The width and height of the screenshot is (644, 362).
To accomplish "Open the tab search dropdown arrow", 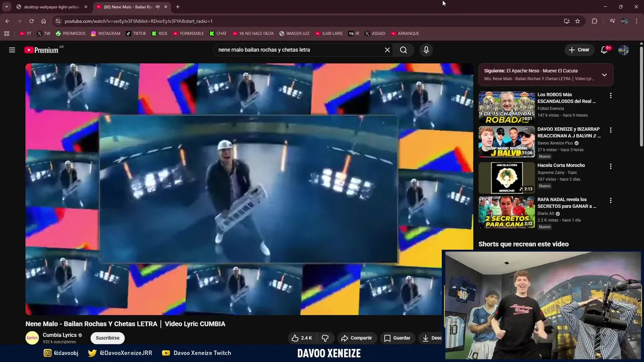I will pos(7,7).
